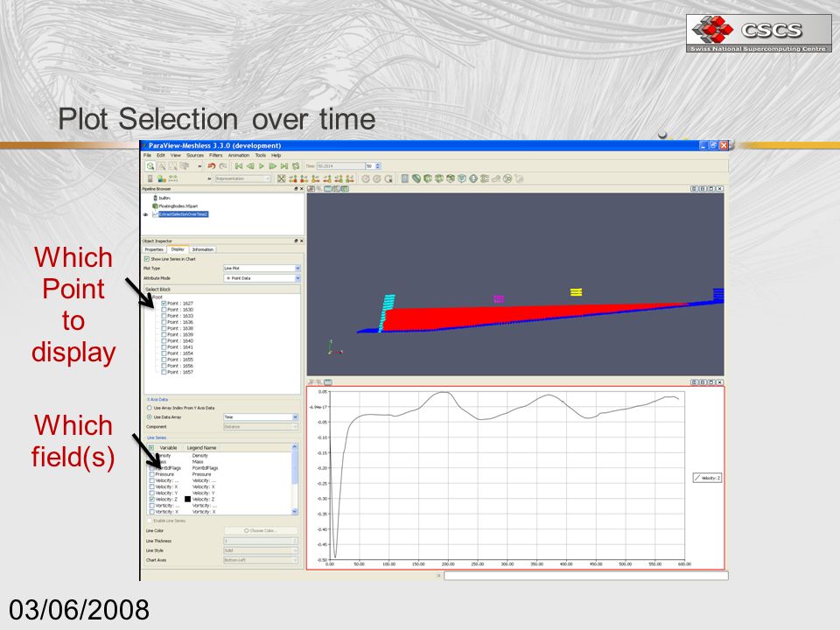Image resolution: width=840 pixels, height=630 pixels.
Task: Step to next frame button
Action: [273, 166]
